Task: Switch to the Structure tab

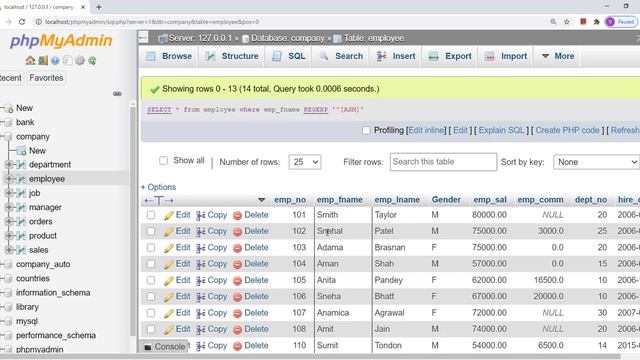Action: click(232, 56)
